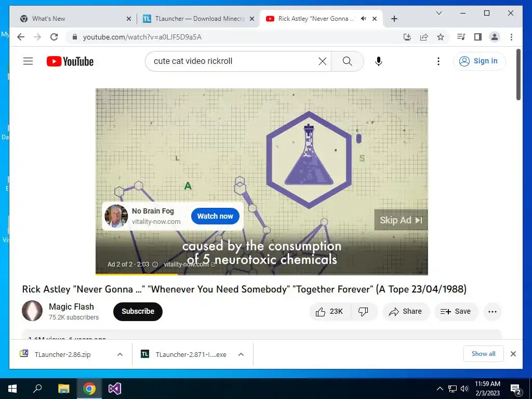This screenshot has width=532, height=399.
Task: Click Chrome icon in taskbar
Action: [89, 389]
